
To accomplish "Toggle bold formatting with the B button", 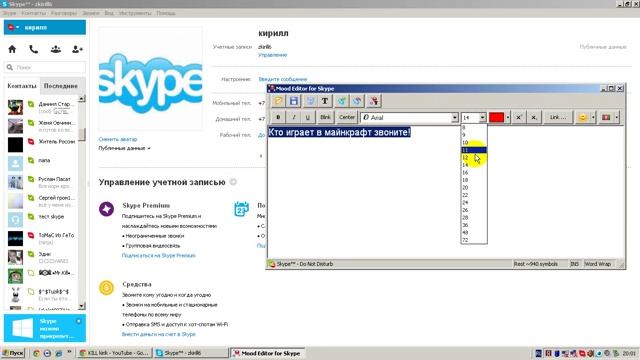I will pyautogui.click(x=278, y=118).
